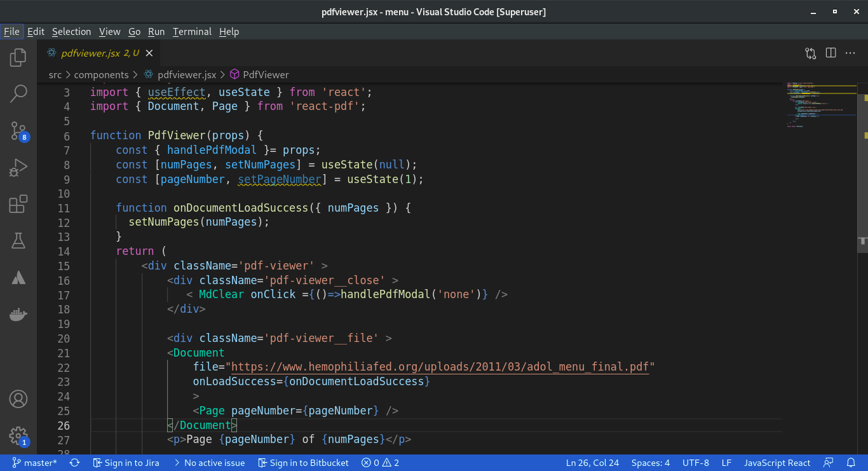Click line number 15 in gutter
The height and width of the screenshot is (471, 868).
(x=64, y=266)
